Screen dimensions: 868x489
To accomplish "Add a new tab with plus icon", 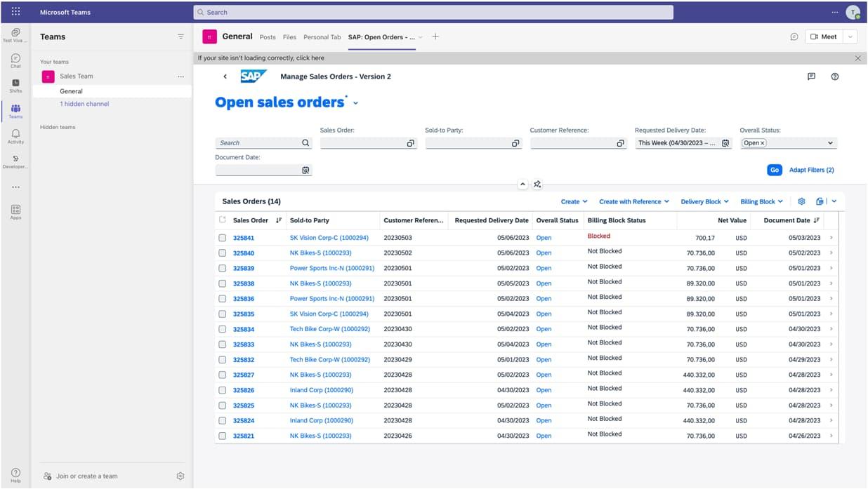I will pyautogui.click(x=435, y=36).
